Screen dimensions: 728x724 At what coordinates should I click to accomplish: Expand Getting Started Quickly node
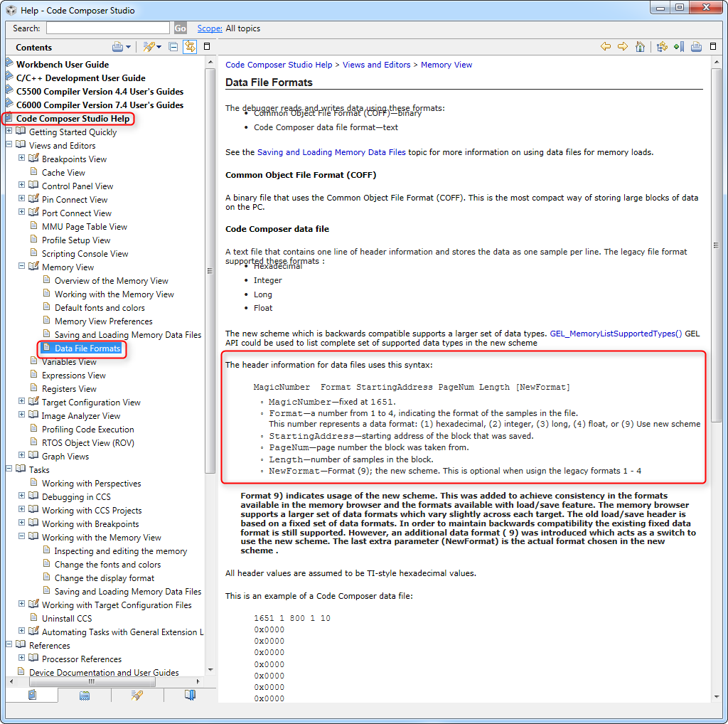[x=9, y=131]
